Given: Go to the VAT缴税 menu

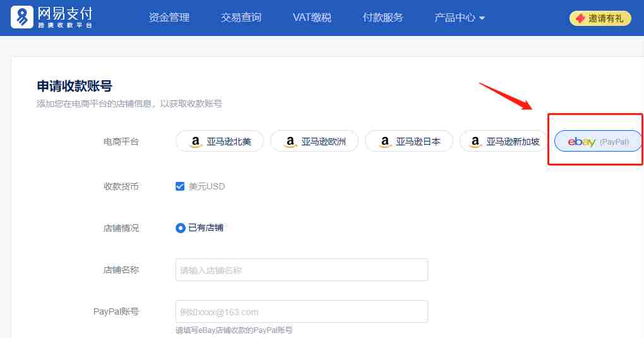Looking at the screenshot, I should (312, 18).
